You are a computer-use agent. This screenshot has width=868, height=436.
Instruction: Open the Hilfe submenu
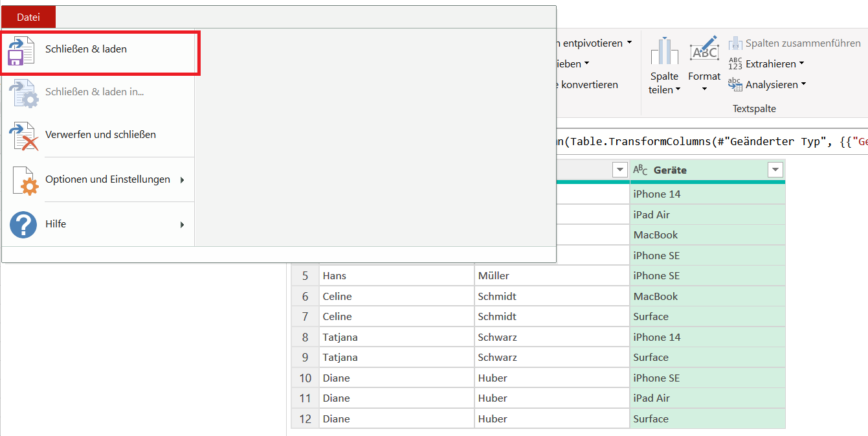coord(98,224)
